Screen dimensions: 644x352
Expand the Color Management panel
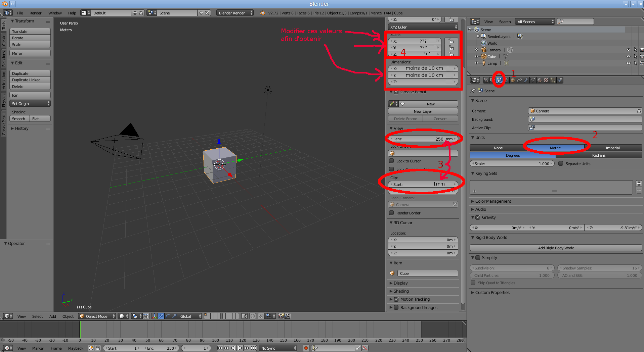493,201
